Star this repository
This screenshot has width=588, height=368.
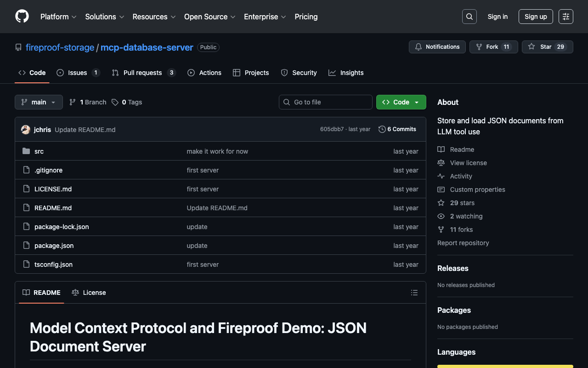(x=547, y=47)
